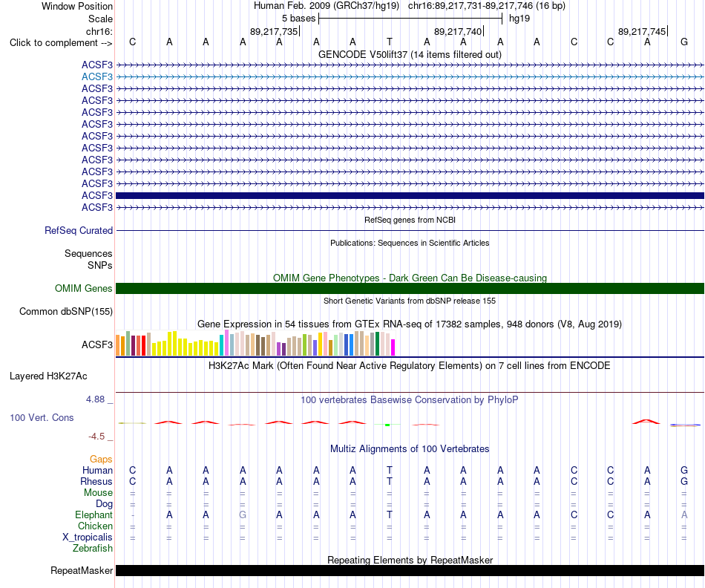Click the Layered H3K27Ac label

pyautogui.click(x=48, y=376)
